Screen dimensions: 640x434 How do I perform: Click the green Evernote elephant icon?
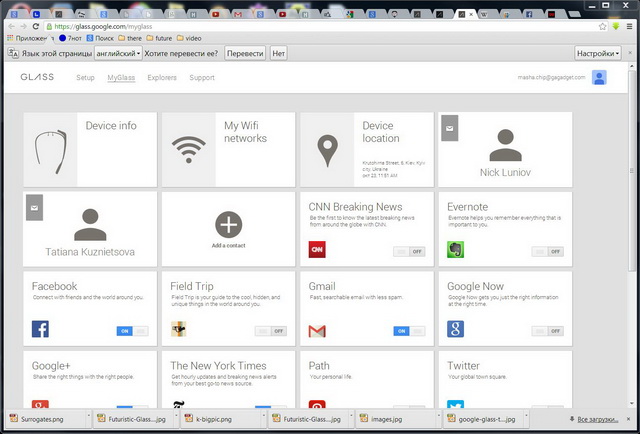456,249
